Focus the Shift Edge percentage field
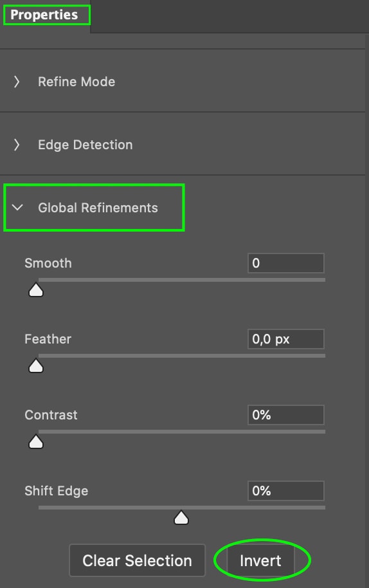The image size is (369, 588). pyautogui.click(x=286, y=491)
